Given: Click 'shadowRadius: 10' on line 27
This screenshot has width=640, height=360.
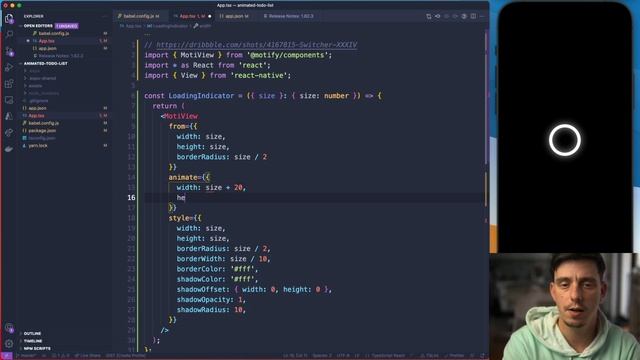Looking at the screenshot, I should (x=210, y=310).
